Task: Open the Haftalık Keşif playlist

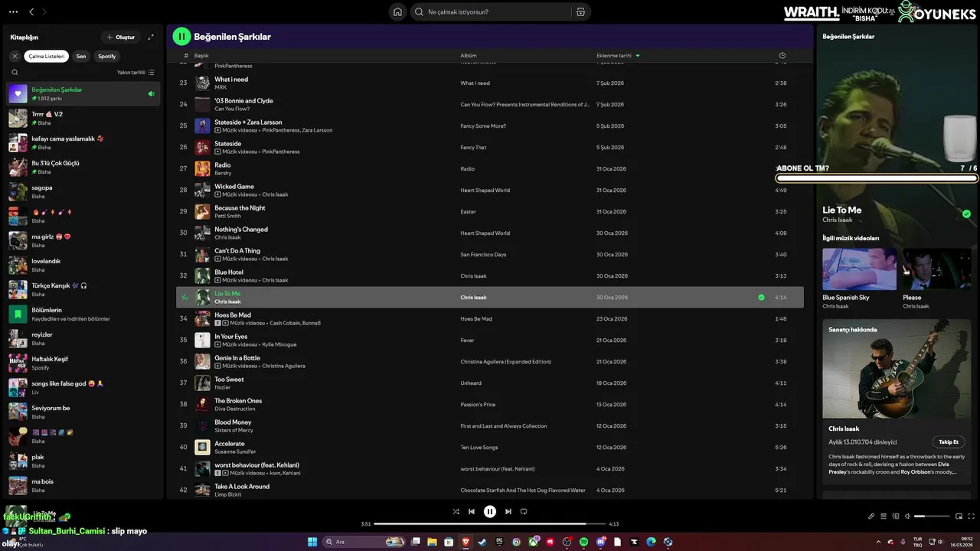Action: [x=84, y=363]
